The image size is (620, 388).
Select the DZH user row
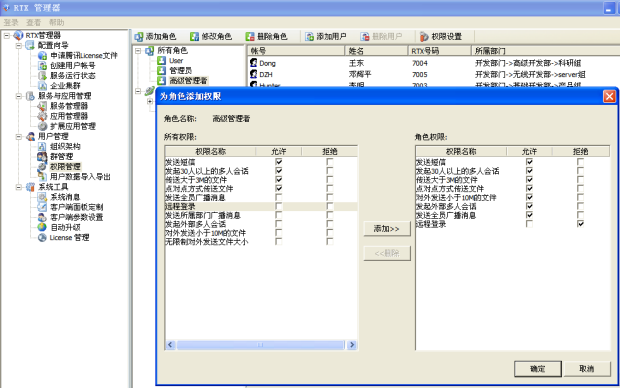pos(433,74)
